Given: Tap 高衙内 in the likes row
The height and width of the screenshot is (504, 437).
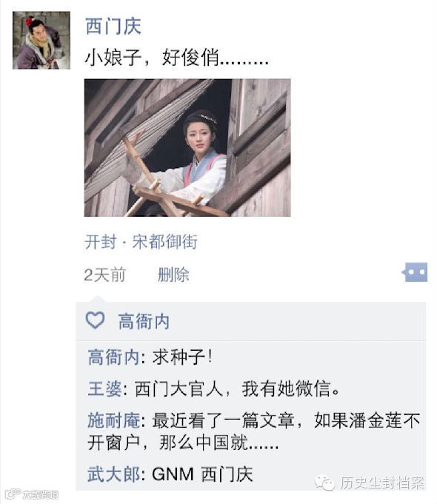Looking at the screenshot, I should (144, 321).
